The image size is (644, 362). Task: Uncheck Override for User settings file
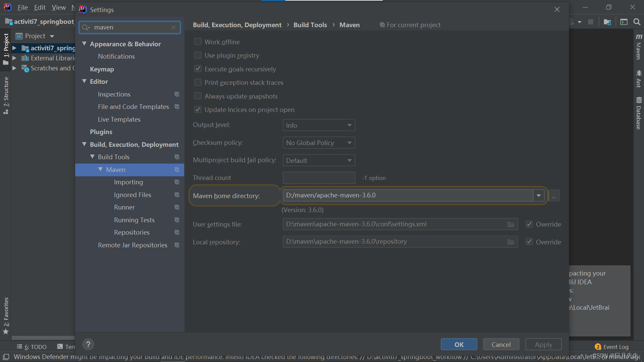tap(529, 224)
